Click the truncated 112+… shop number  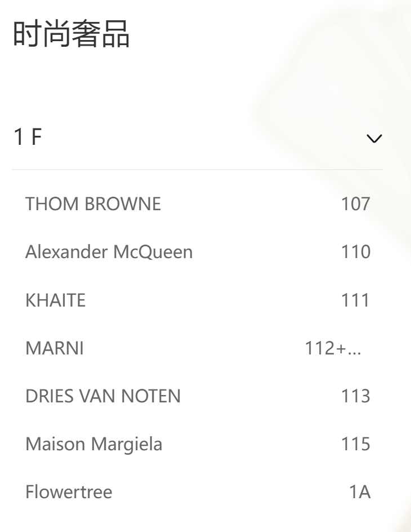332,348
